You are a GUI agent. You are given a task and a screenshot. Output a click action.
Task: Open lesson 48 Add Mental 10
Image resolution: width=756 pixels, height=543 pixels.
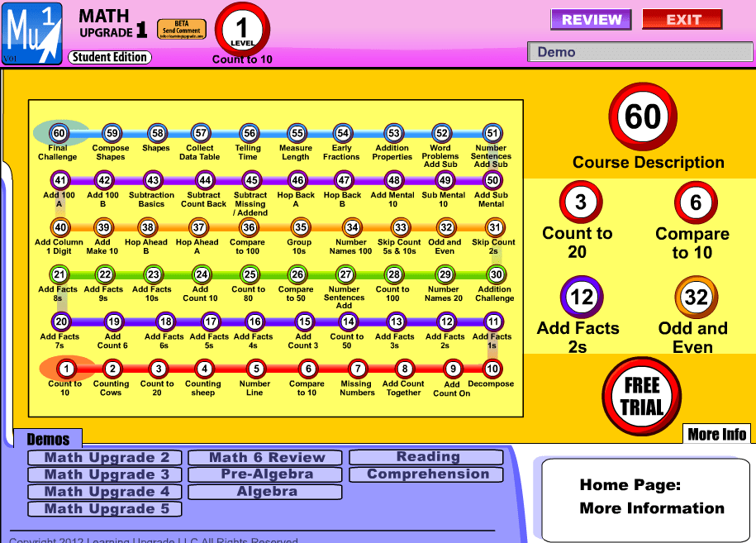394,180
